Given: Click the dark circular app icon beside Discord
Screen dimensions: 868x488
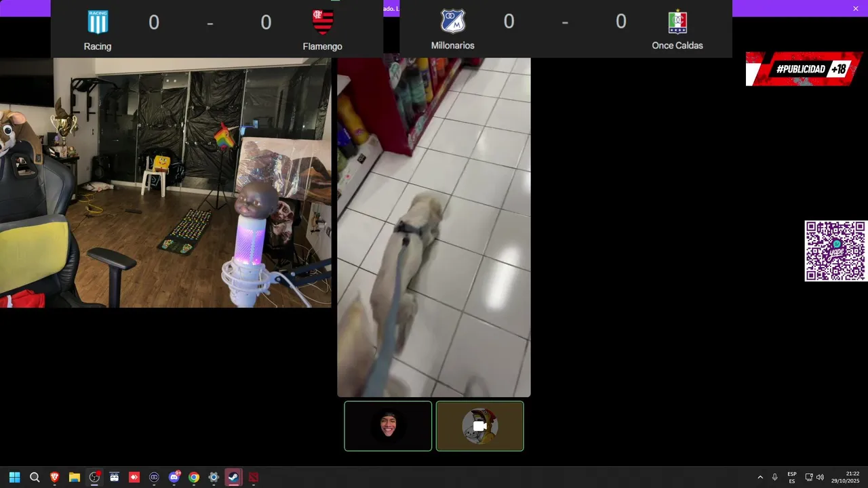Looking at the screenshot, I should tap(154, 477).
